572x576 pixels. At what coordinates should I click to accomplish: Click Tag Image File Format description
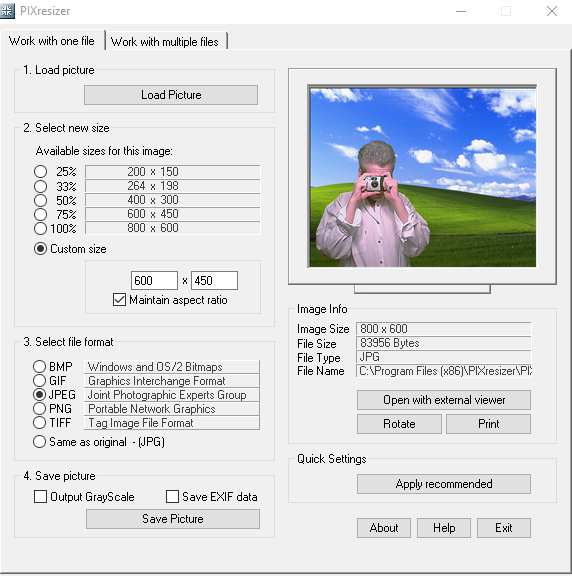tap(172, 422)
